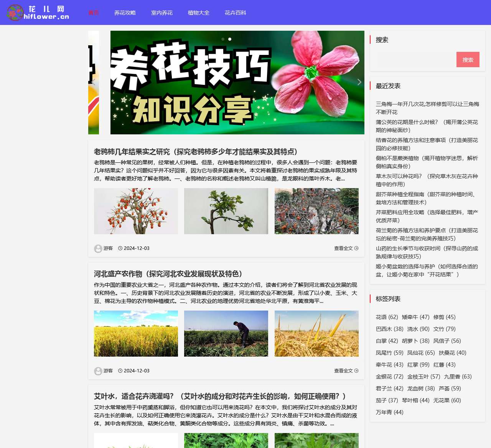
Task: Click the next-slide arrow on the carousel
Action: pos(359,82)
